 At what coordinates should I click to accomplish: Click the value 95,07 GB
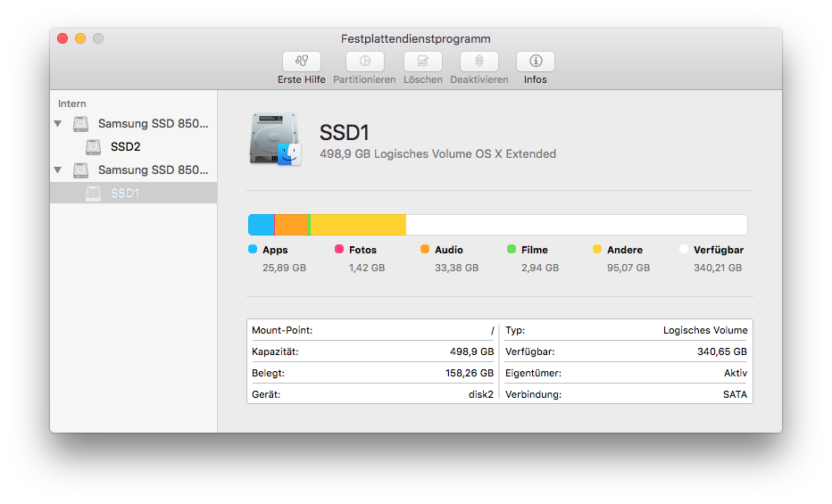(x=628, y=268)
